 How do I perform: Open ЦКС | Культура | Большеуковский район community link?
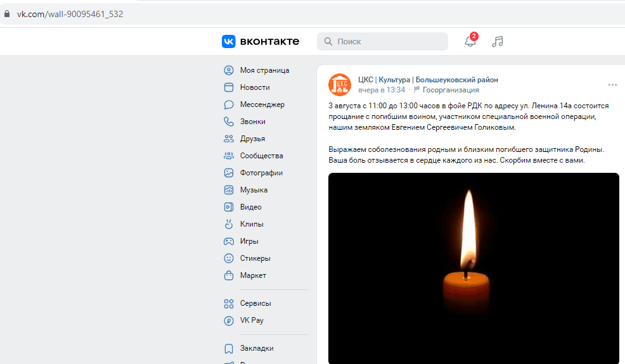point(428,80)
